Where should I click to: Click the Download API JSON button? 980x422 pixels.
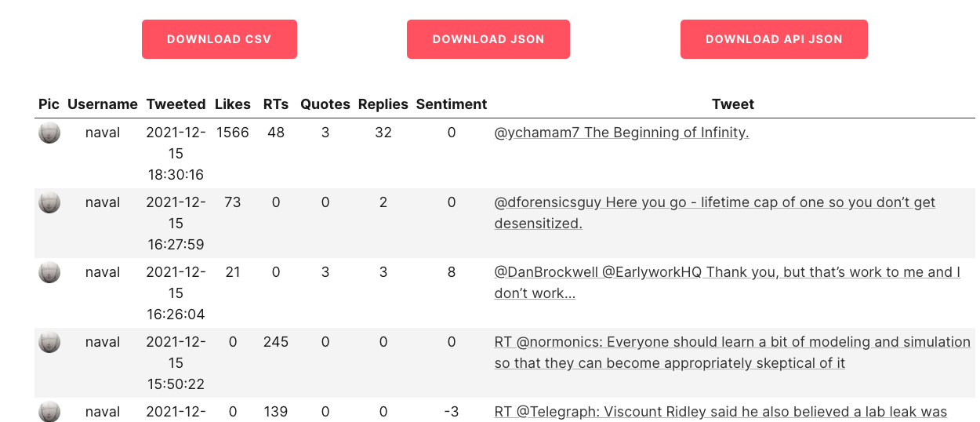click(774, 39)
